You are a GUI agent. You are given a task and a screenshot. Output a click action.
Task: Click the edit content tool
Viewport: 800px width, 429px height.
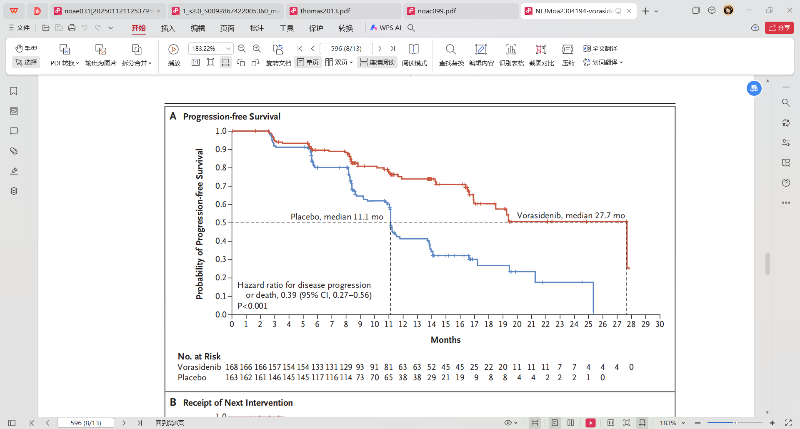(x=481, y=55)
